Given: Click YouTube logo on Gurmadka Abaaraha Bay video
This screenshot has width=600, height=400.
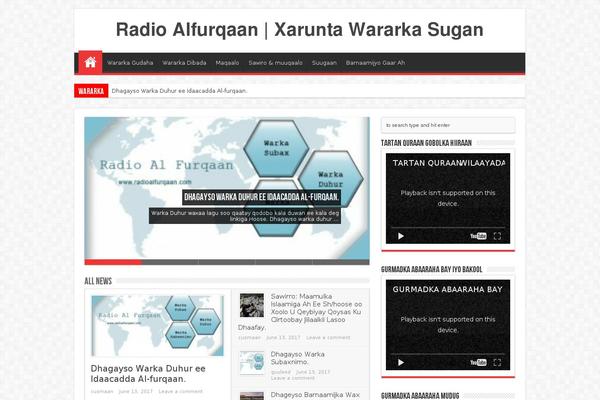Looking at the screenshot, I should click(x=478, y=363).
